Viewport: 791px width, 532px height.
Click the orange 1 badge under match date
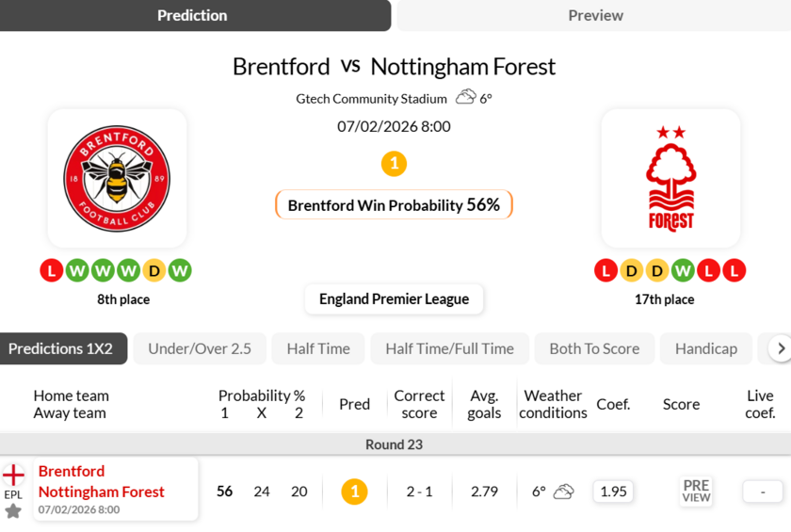(x=394, y=164)
